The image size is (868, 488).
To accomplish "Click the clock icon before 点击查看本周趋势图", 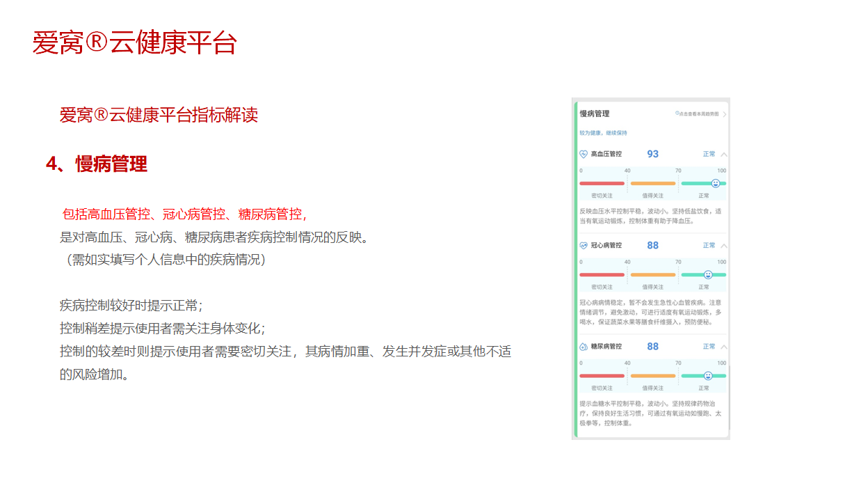I will tap(677, 113).
